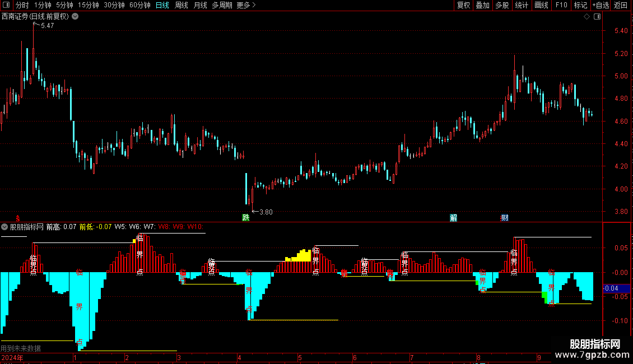Activate the 画线 drawing tool
The image size is (633, 364).
click(541, 5)
